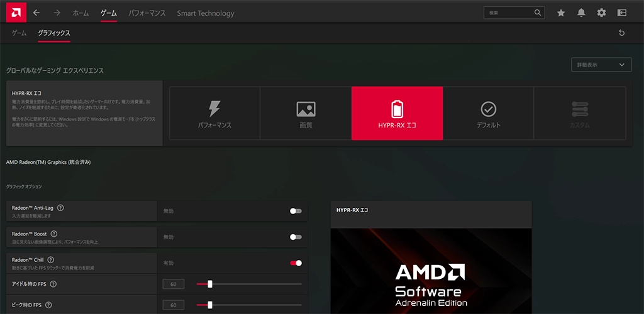Go back with the left arrow

tap(36, 13)
